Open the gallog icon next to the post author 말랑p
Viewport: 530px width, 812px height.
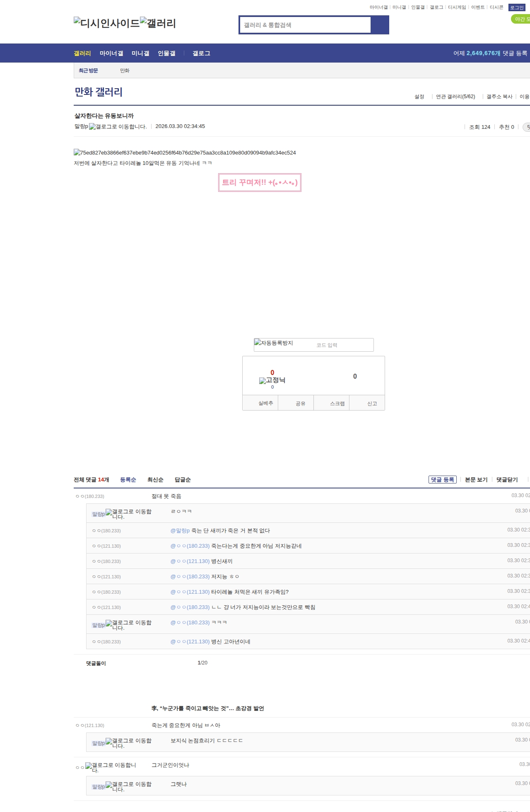(x=118, y=127)
